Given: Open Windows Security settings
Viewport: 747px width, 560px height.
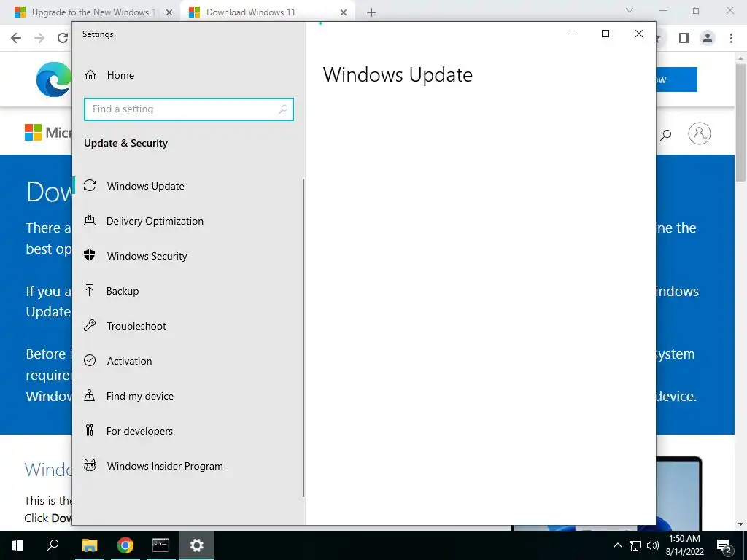Looking at the screenshot, I should click(187, 256).
